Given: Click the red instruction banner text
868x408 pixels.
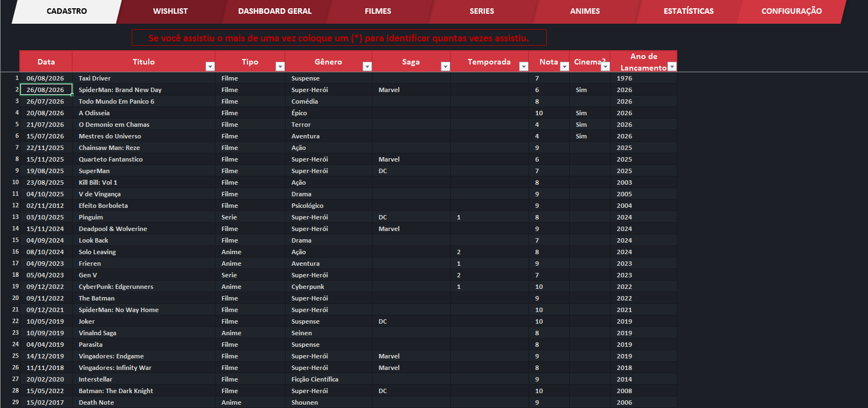Looking at the screenshot, I should click(339, 38).
